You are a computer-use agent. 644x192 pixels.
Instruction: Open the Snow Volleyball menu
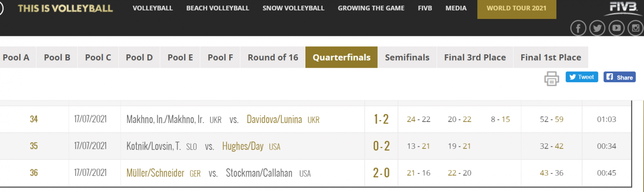tap(294, 8)
